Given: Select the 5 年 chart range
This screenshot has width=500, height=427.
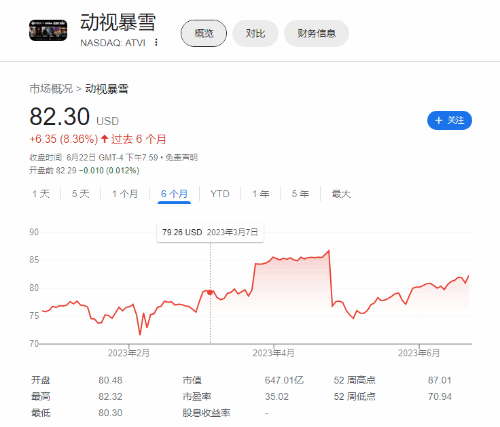Looking at the screenshot, I should [300, 194].
